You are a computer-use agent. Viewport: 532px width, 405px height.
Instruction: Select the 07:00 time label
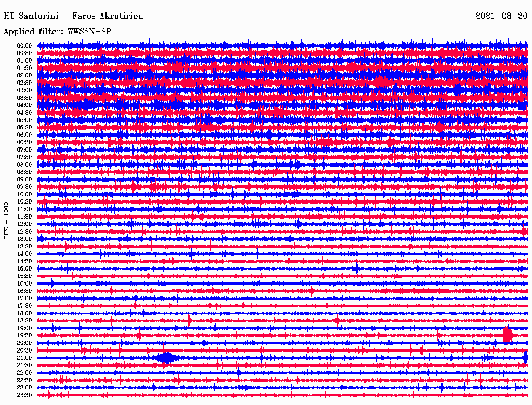click(x=24, y=150)
